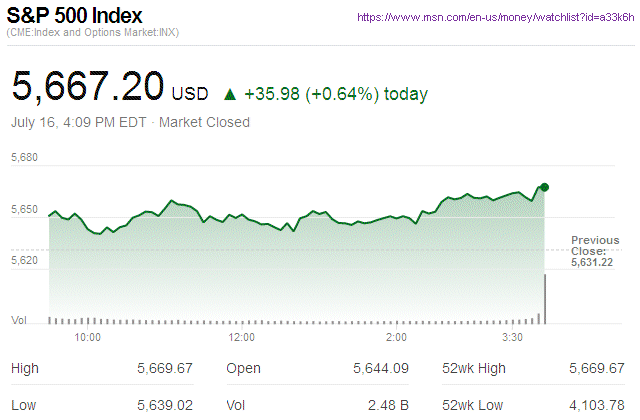This screenshot has height=420, width=640.
Task: Select the 12:00 time axis marker
Action: coord(242,337)
